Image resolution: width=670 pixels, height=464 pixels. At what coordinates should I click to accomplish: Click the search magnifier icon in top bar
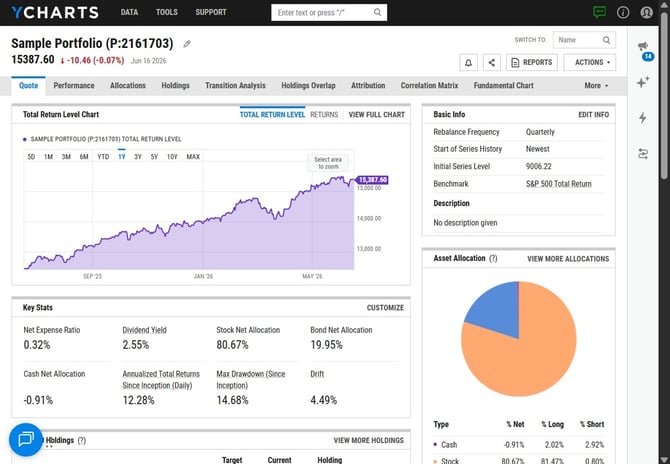coord(377,12)
